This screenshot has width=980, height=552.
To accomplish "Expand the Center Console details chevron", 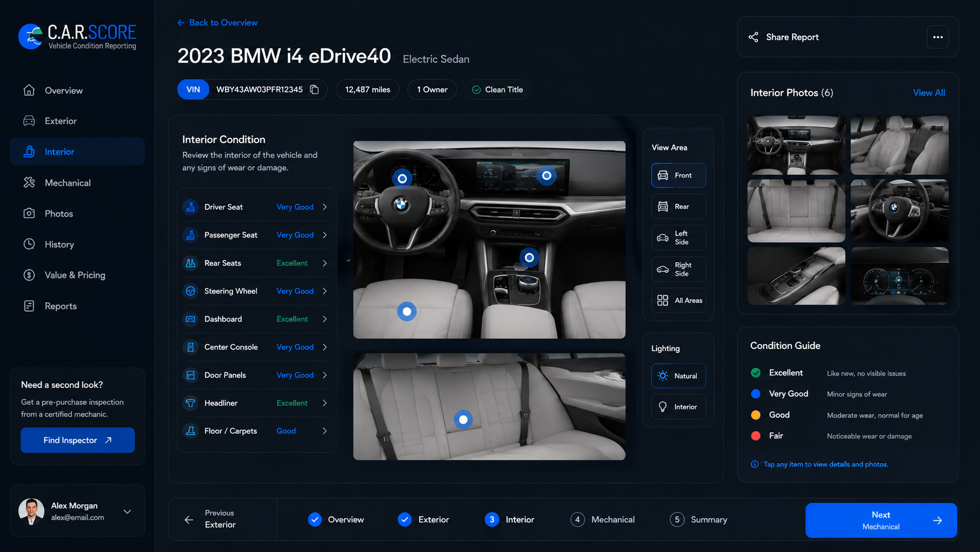I will (x=325, y=347).
